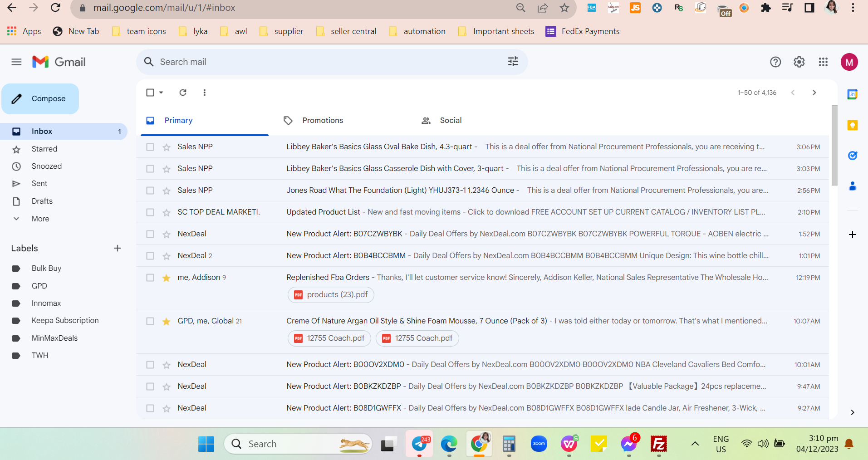Select the SC TOP DEAL MARKETI email checkbox
Screen dimensions: 868x460
pyautogui.click(x=150, y=212)
